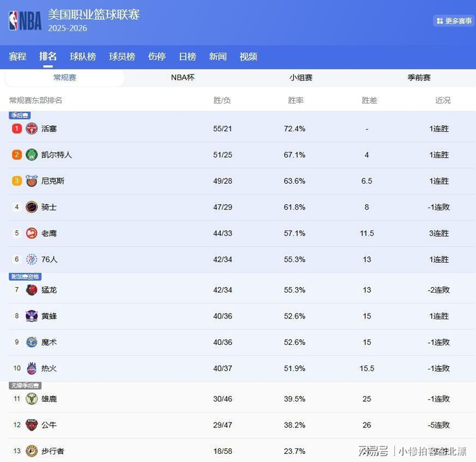Click the 黄蜂 team logo
Viewport: 476px width, 462px height.
tap(31, 316)
